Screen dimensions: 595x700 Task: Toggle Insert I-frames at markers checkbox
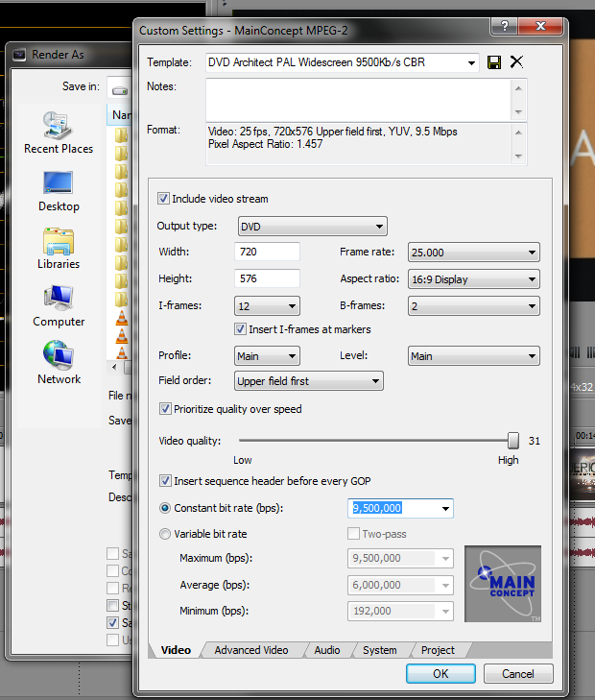240,329
